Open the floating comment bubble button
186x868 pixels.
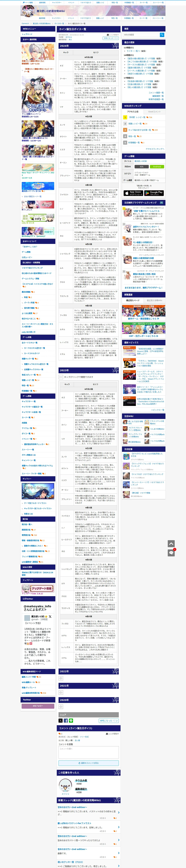point(171,553)
